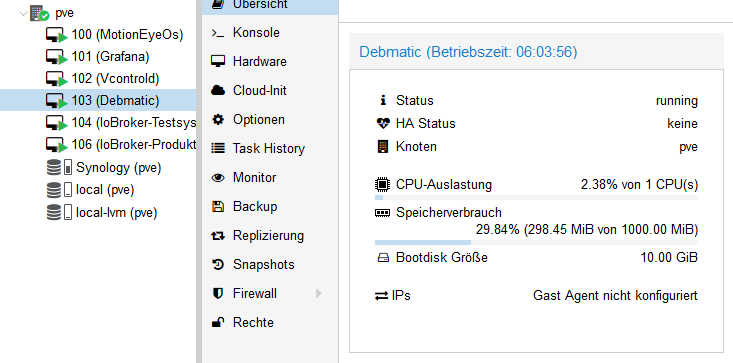Open the Konsole menu entry
The image size is (733, 363).
pos(270,33)
